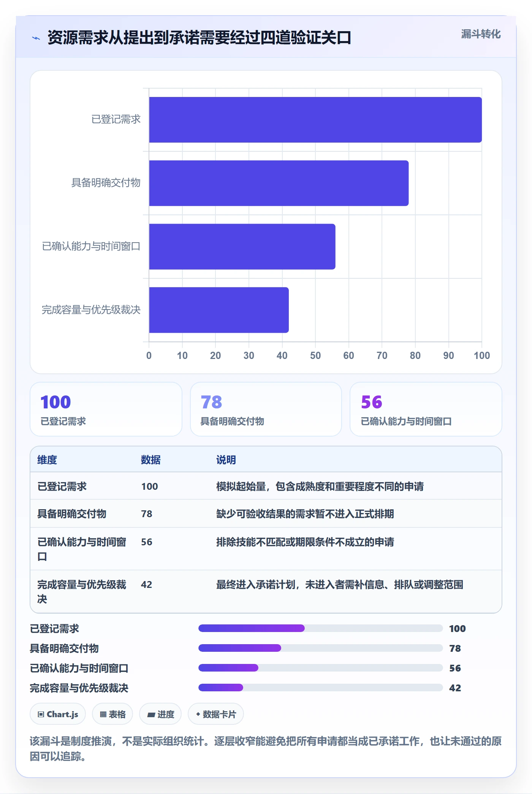This screenshot has width=532, height=794.
Task: Click the 已登记需求 progress bar showing 100
Action: (320, 628)
